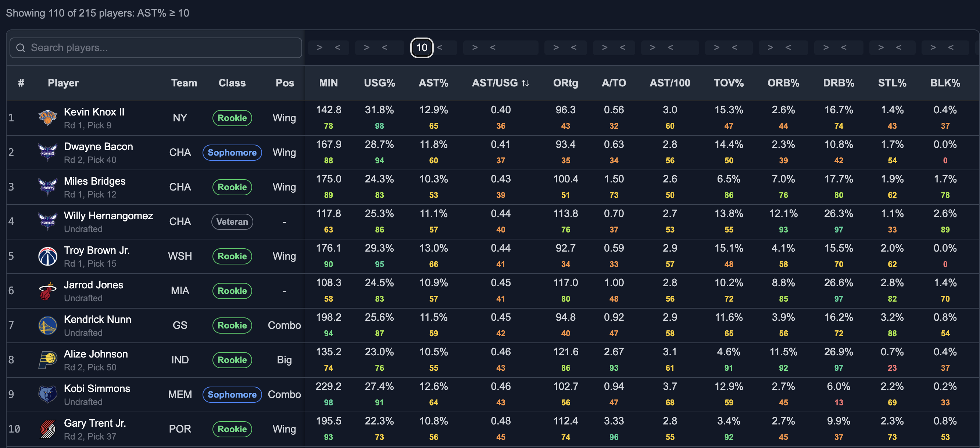Click Dwayne Bacon's Hornets team logo
The width and height of the screenshot is (980, 448).
click(47, 152)
